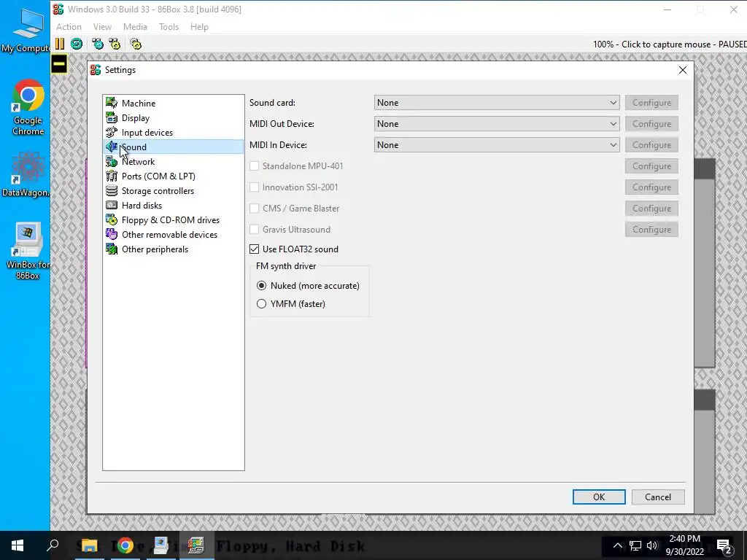Select the Sound category speaker icon

[x=112, y=147]
